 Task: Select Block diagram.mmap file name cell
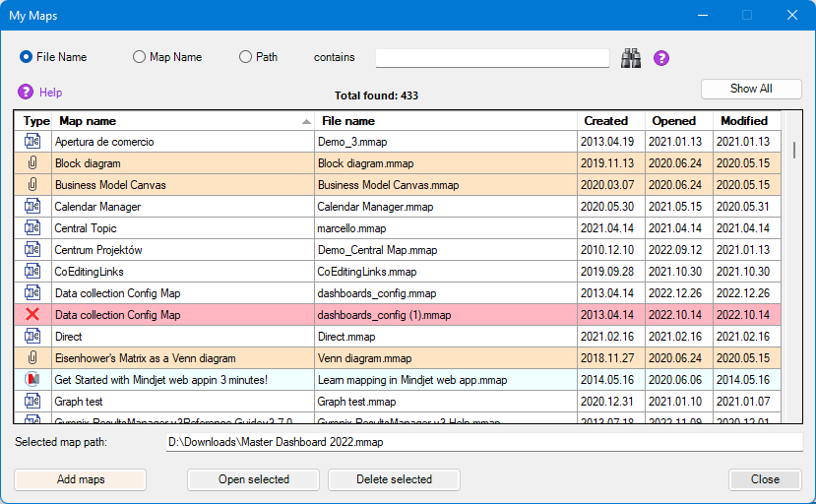click(x=446, y=163)
